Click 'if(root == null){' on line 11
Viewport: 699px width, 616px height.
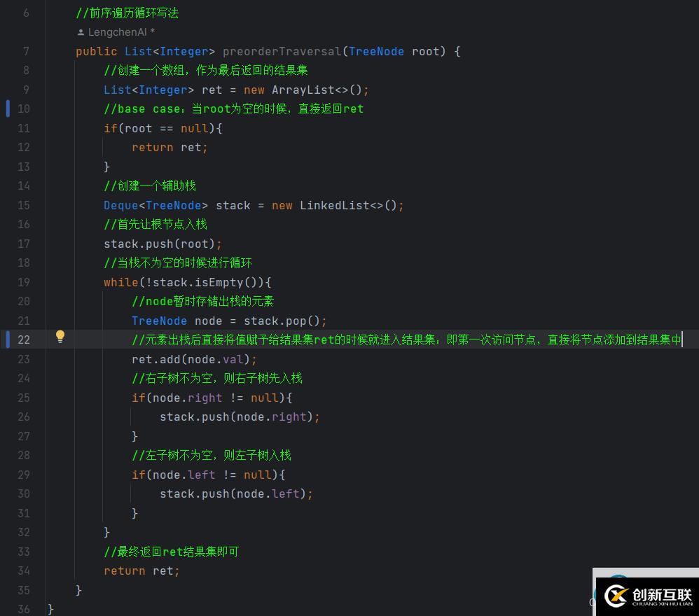point(163,129)
